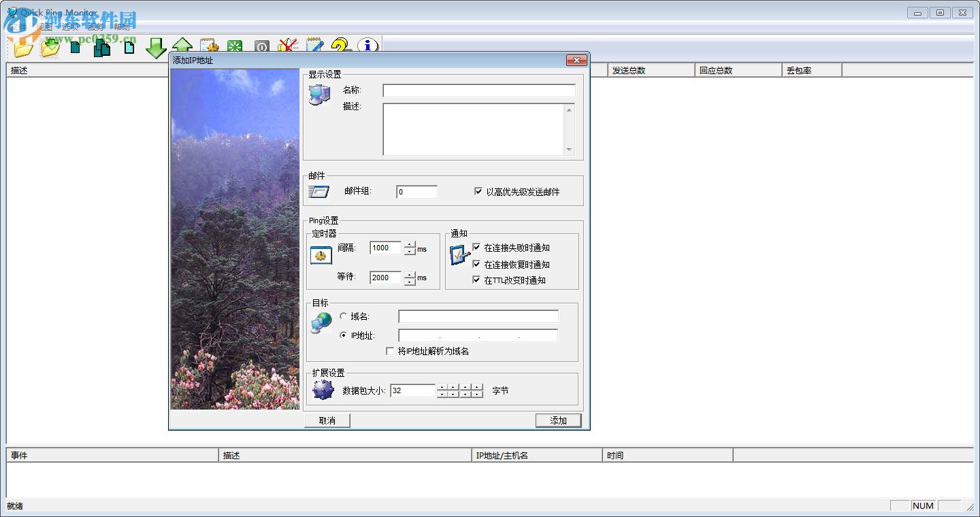
Task: Click the up stepper beside the 间隔 field
Action: [410, 246]
